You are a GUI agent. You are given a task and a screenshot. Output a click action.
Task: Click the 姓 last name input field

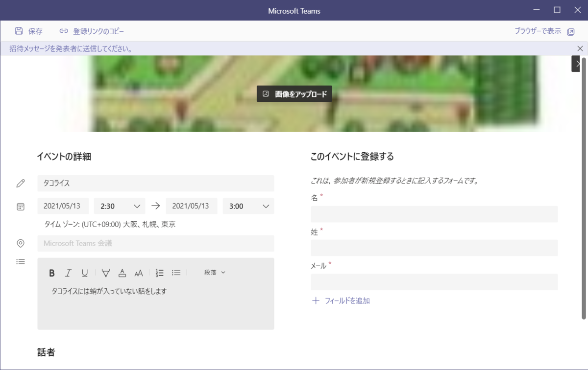[x=434, y=248]
